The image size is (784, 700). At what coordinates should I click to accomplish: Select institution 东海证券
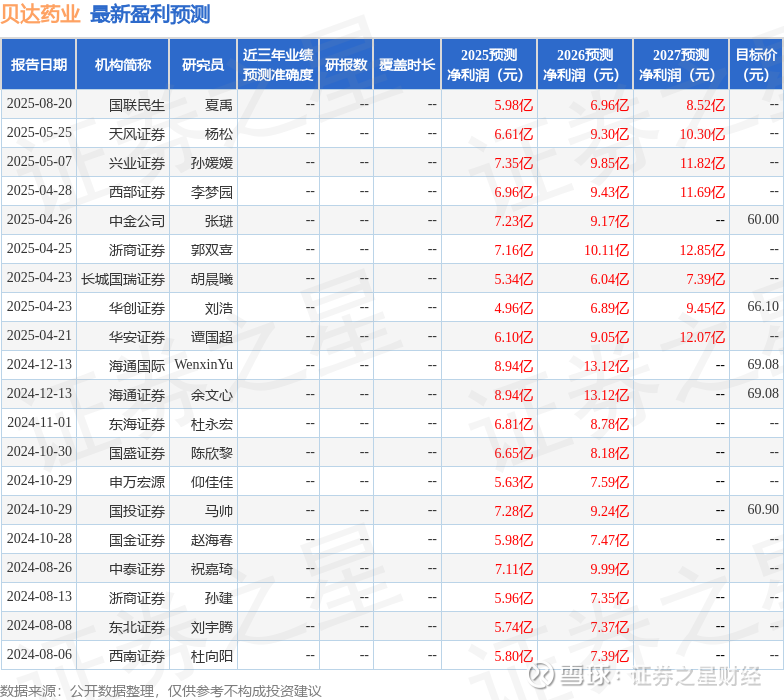(x=137, y=424)
